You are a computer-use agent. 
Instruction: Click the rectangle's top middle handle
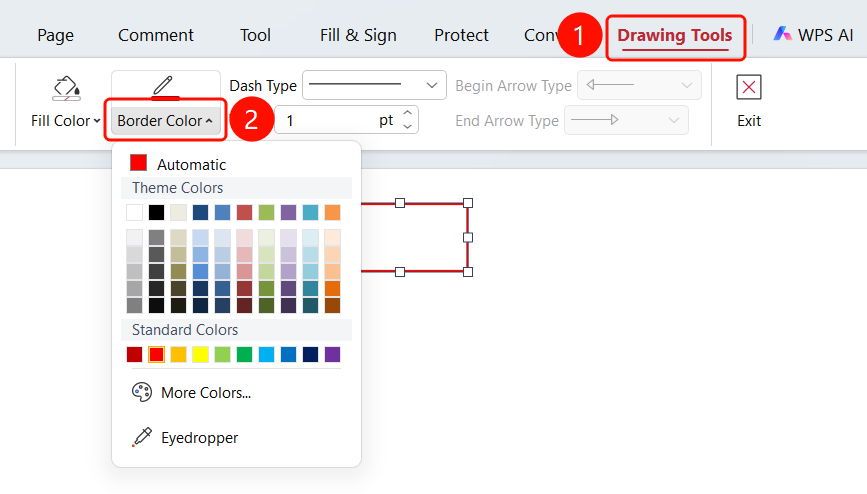pos(400,203)
